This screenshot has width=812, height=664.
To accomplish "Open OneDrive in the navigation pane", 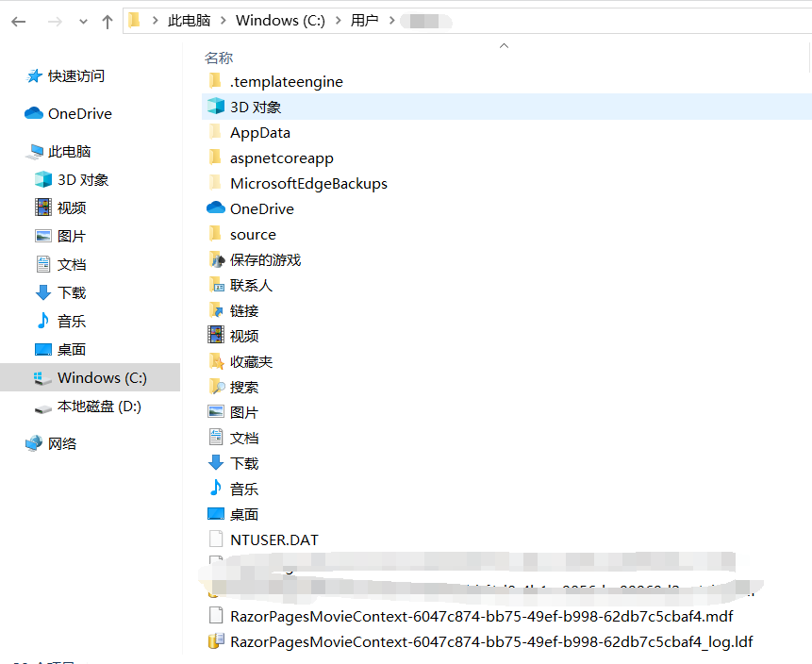I will (80, 113).
